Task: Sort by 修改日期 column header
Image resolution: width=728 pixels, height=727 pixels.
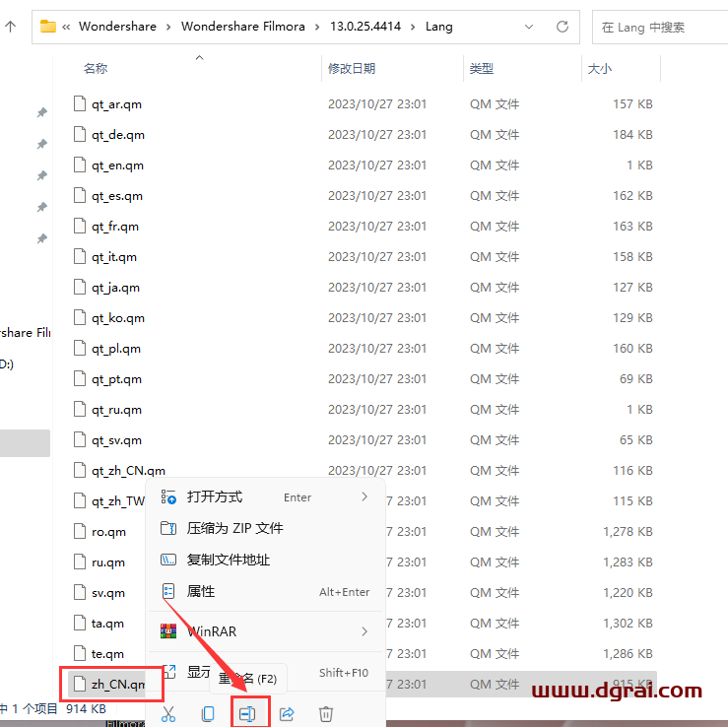Action: coord(352,69)
